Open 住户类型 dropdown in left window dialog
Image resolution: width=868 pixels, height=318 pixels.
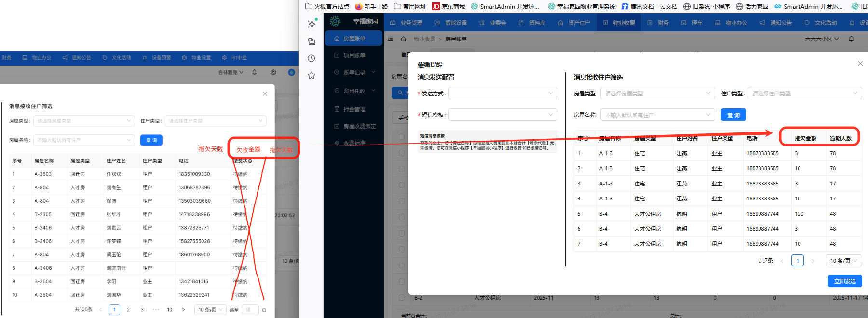[216, 121]
